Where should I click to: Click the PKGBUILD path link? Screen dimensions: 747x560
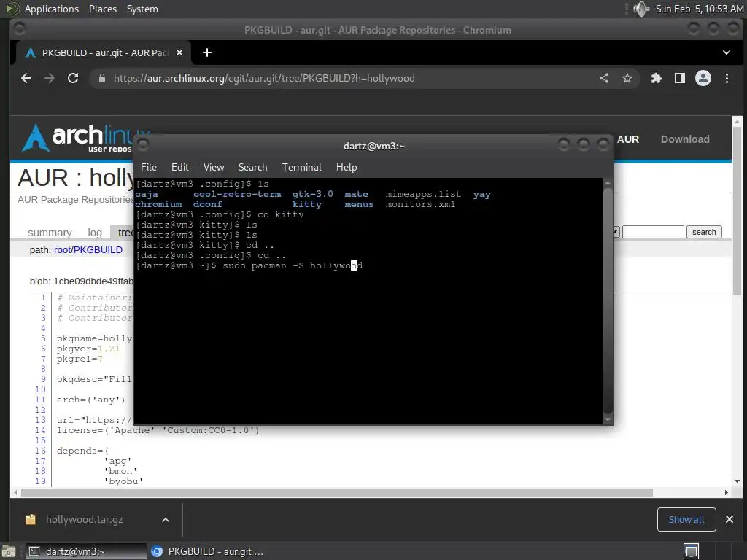point(98,249)
